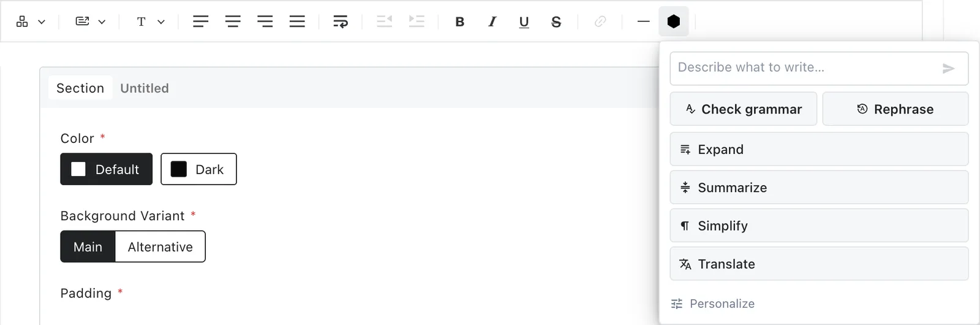
Task: Click the Describe what to write field
Action: click(x=819, y=68)
